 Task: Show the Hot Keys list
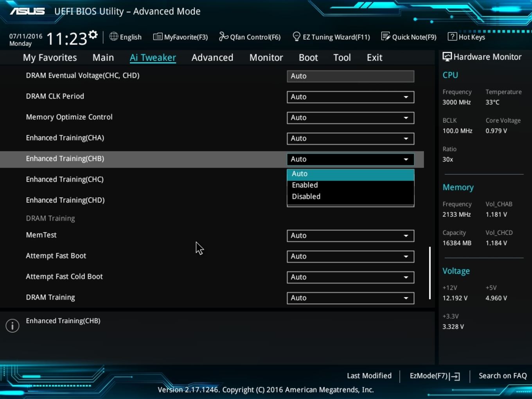click(x=466, y=37)
